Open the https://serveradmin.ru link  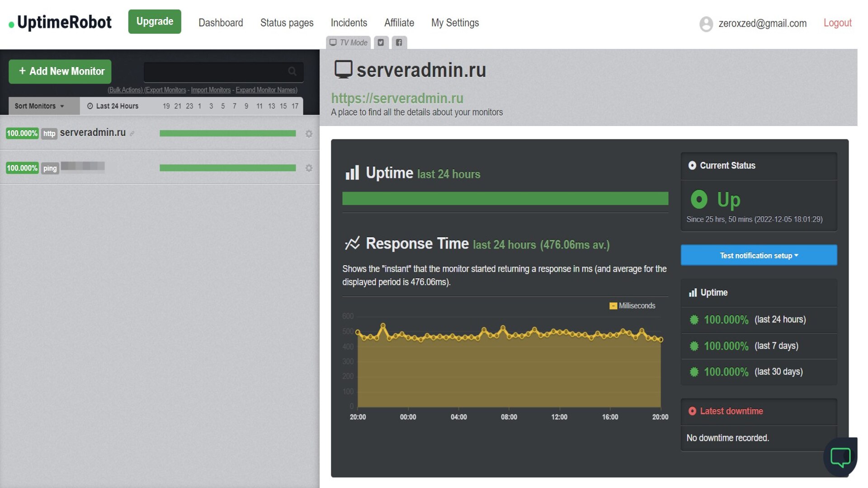(x=397, y=98)
